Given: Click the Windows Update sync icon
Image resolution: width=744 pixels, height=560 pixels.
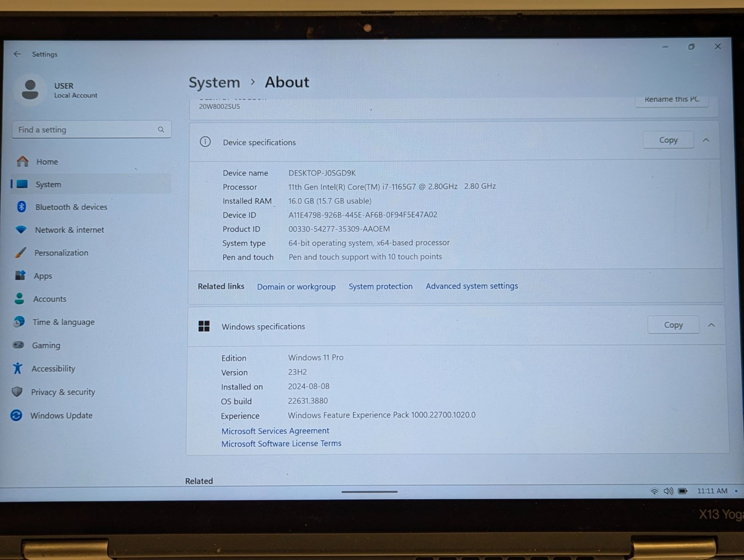Looking at the screenshot, I should tap(17, 415).
